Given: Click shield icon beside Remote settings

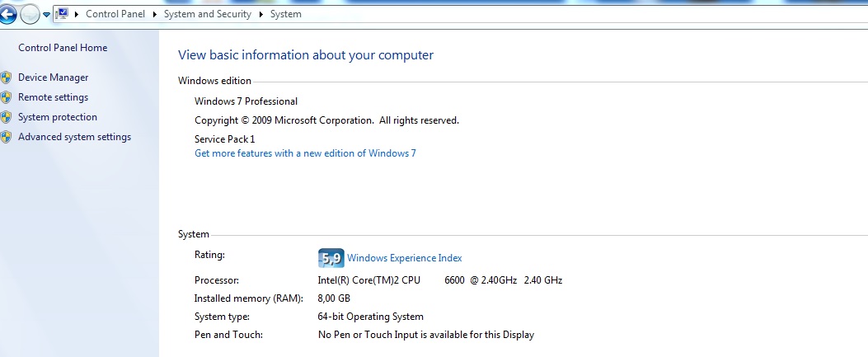Looking at the screenshot, I should pos(6,97).
